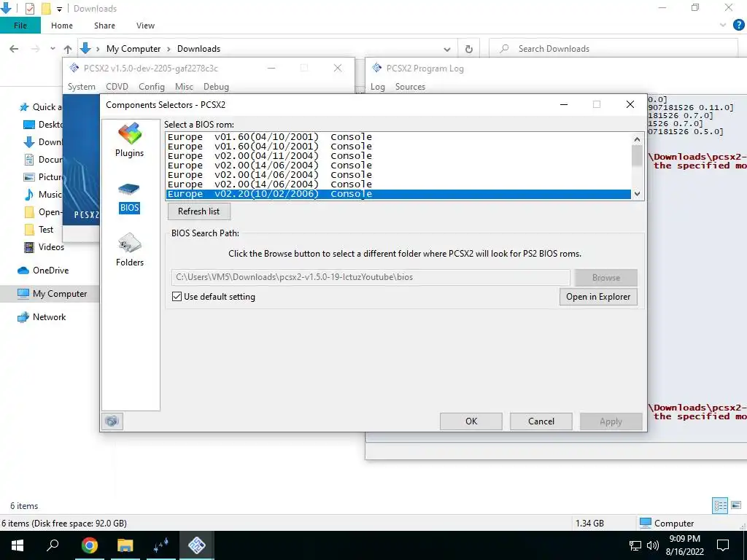Open Google Chrome from the taskbar
This screenshot has height=560, width=747.
89,545
